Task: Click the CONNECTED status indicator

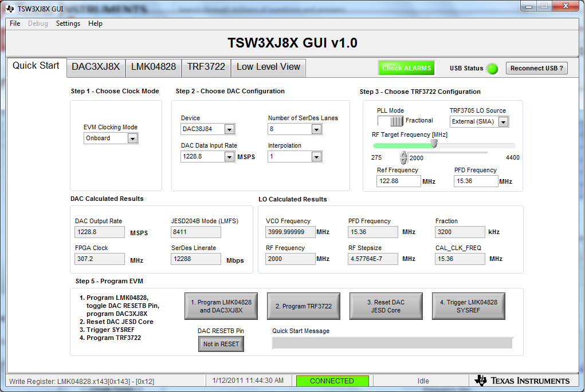Action: pos(332,381)
